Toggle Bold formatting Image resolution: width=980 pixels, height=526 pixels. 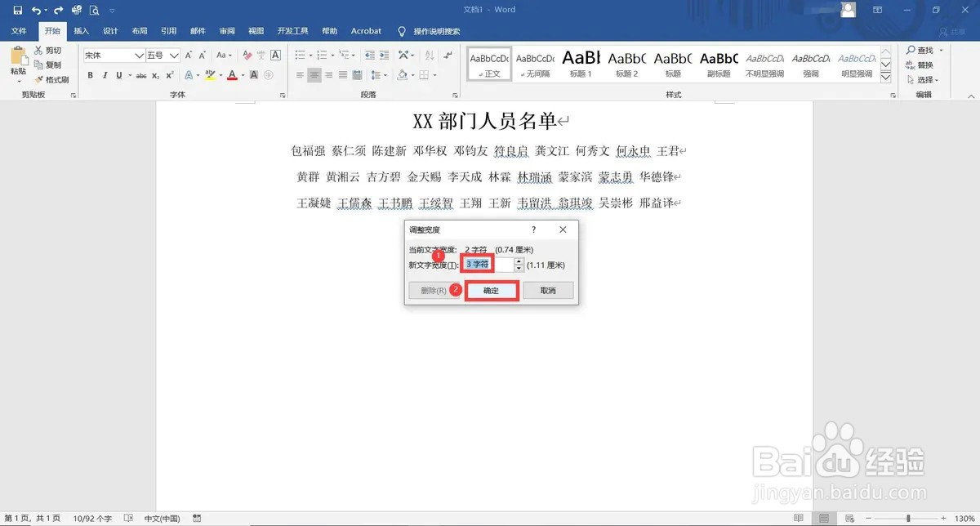click(x=90, y=75)
